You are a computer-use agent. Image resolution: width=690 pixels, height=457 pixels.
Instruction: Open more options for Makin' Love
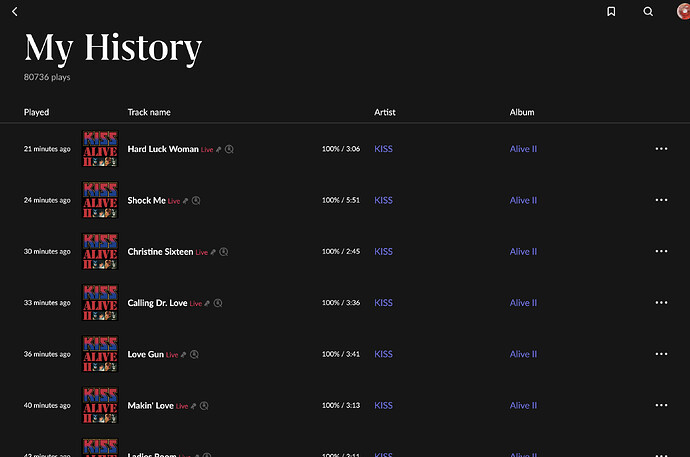click(x=661, y=405)
